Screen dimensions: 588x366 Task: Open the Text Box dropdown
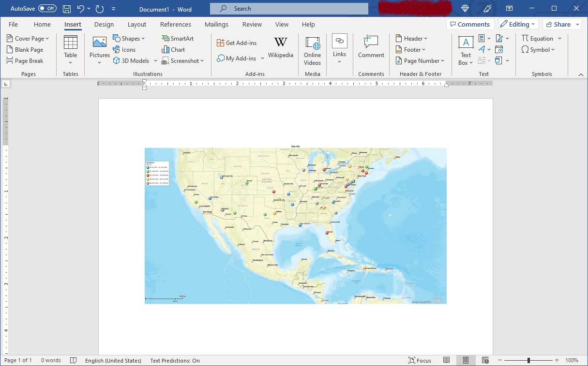pyautogui.click(x=466, y=50)
